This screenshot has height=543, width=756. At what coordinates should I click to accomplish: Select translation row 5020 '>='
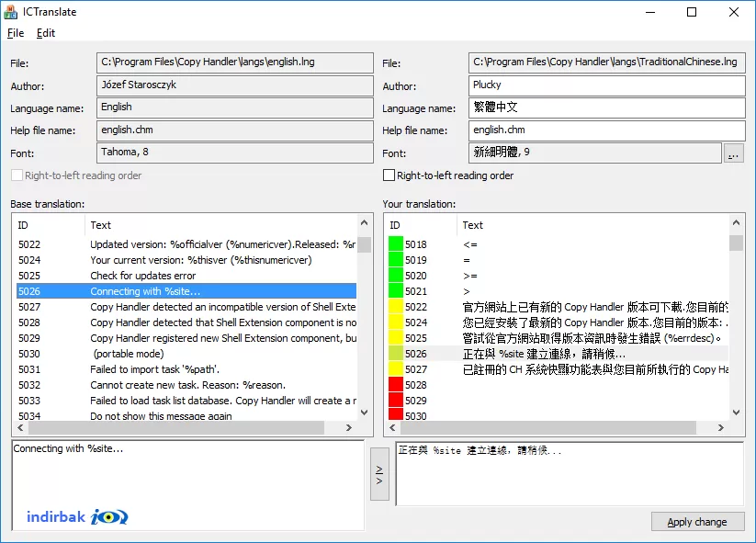(559, 276)
